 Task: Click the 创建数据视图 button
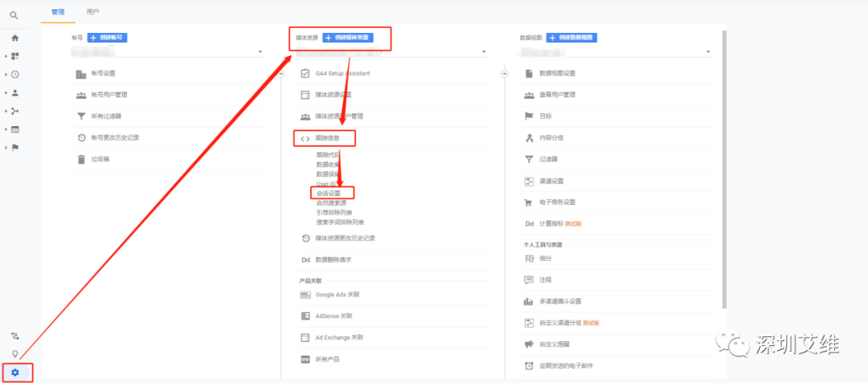(x=572, y=38)
